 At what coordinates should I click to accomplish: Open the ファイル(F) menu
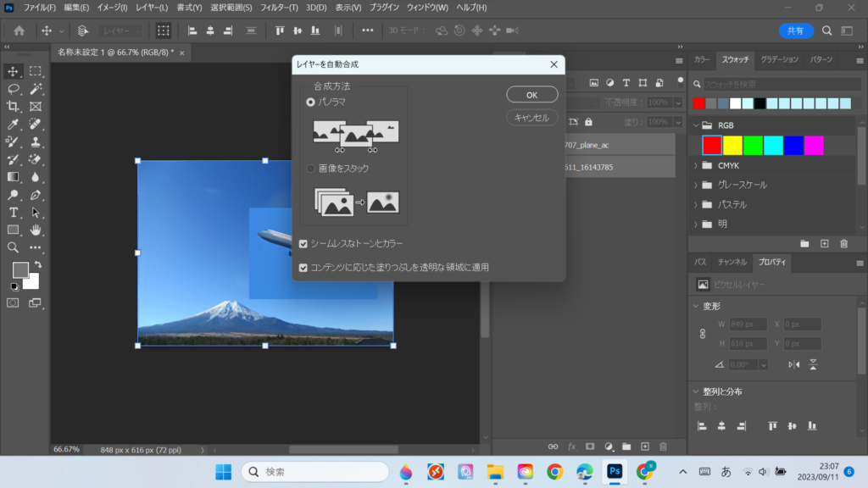click(39, 8)
